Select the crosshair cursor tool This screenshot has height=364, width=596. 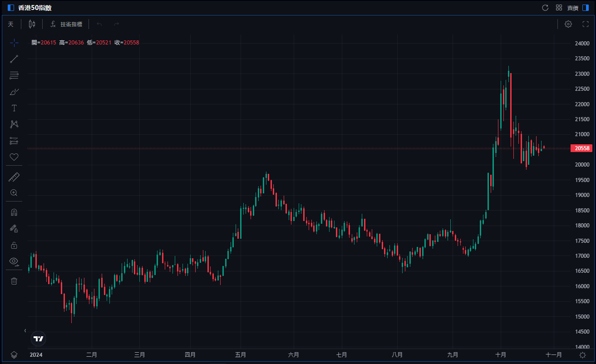[14, 43]
